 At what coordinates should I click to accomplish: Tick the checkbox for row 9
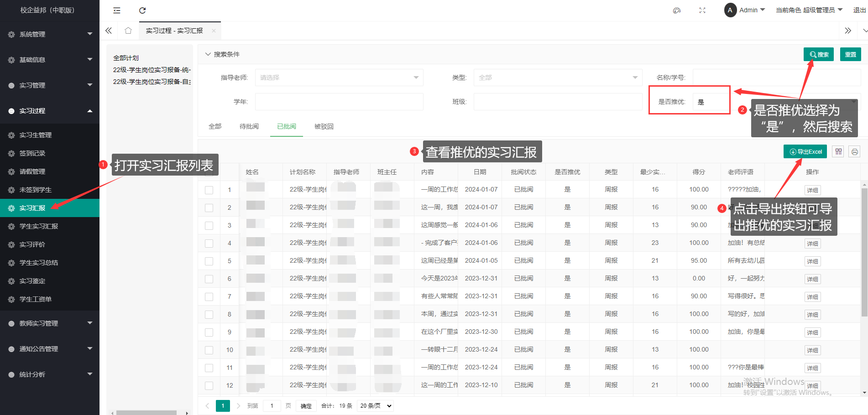tap(209, 332)
